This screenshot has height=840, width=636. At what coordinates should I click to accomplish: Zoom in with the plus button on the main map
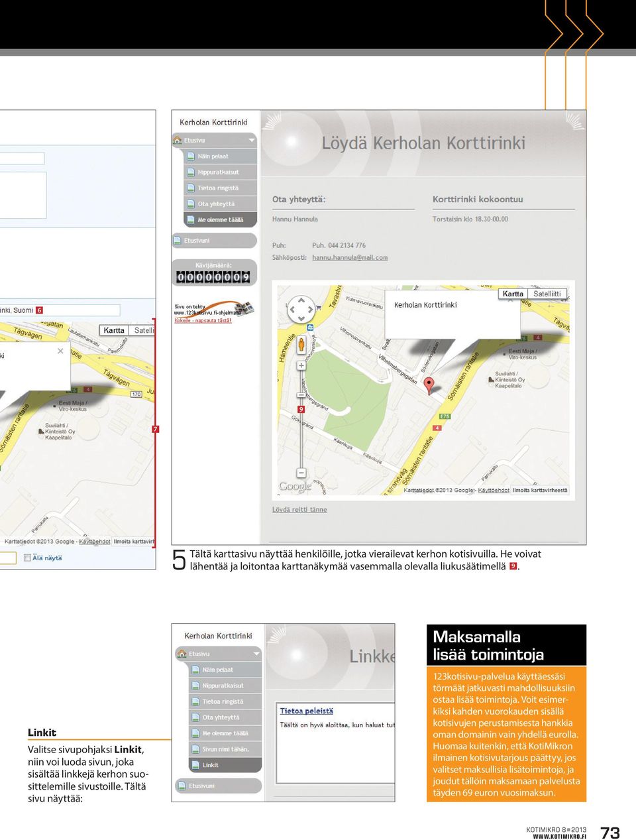(301, 365)
